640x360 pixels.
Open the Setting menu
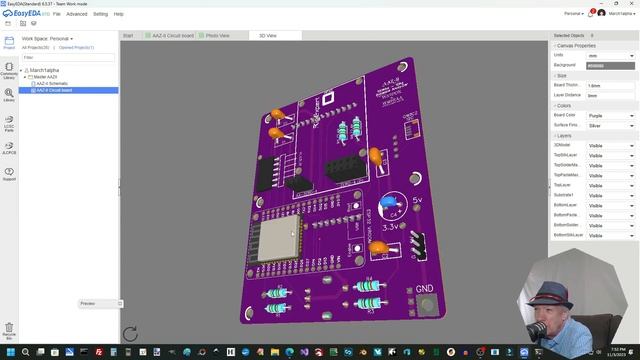coord(100,14)
